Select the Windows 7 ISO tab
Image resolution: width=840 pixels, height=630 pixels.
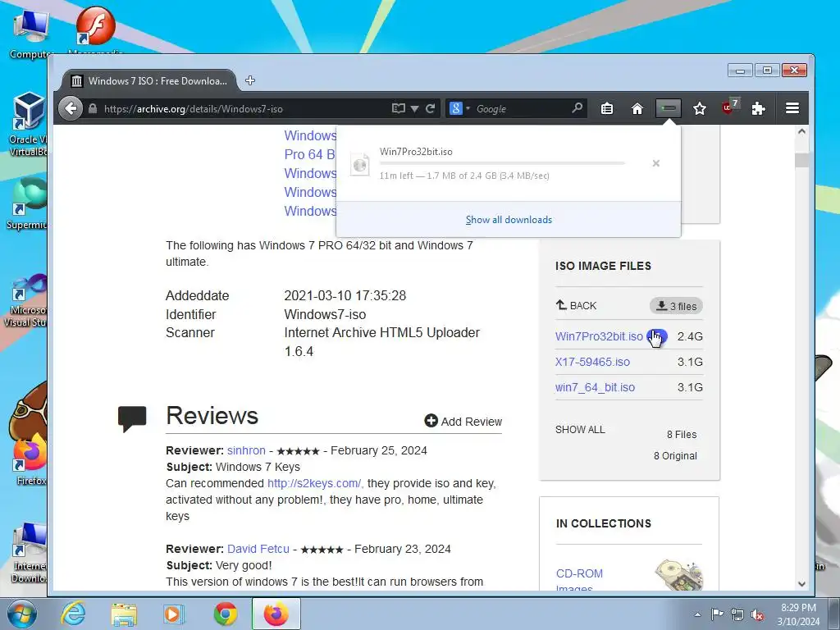pyautogui.click(x=149, y=81)
